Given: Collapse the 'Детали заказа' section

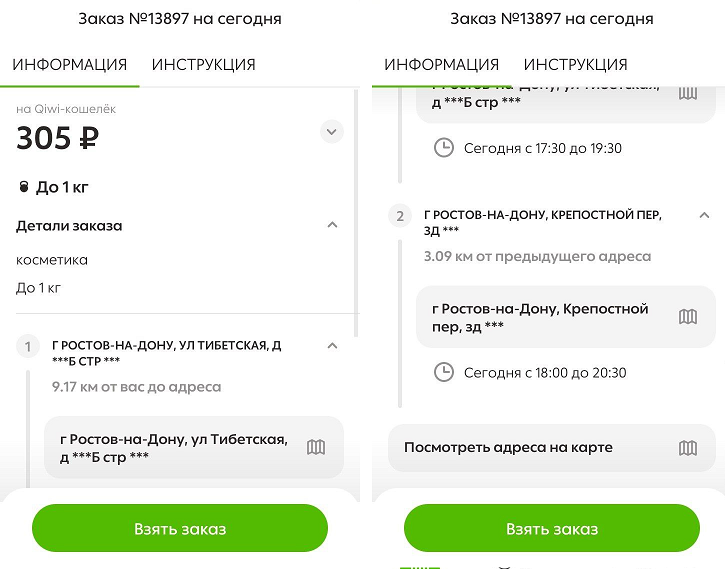Looking at the screenshot, I should 333,226.
